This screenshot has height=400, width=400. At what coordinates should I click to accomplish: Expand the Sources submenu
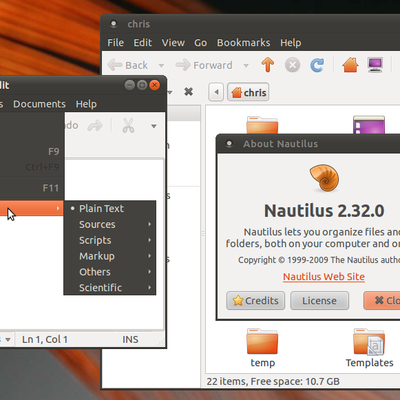pyautogui.click(x=110, y=224)
